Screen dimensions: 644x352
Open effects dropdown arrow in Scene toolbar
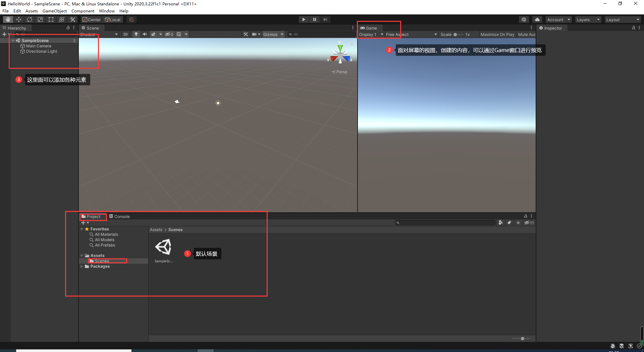pyautogui.click(x=161, y=34)
